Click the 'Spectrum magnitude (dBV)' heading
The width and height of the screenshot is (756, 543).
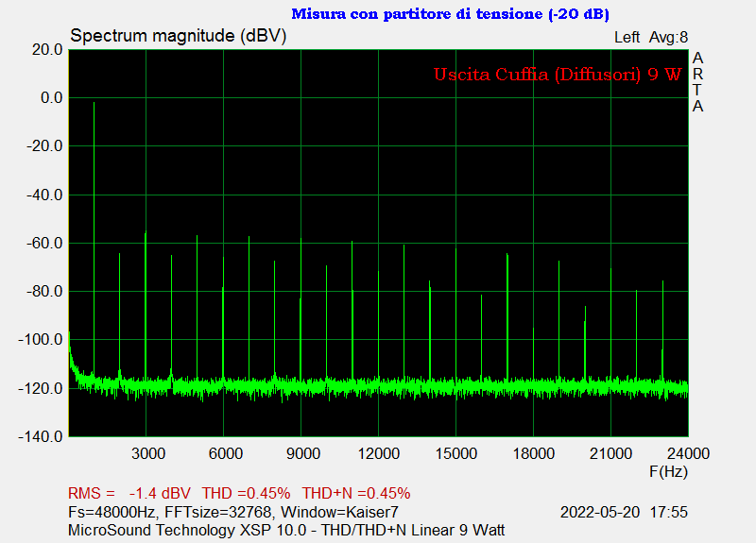(x=179, y=36)
